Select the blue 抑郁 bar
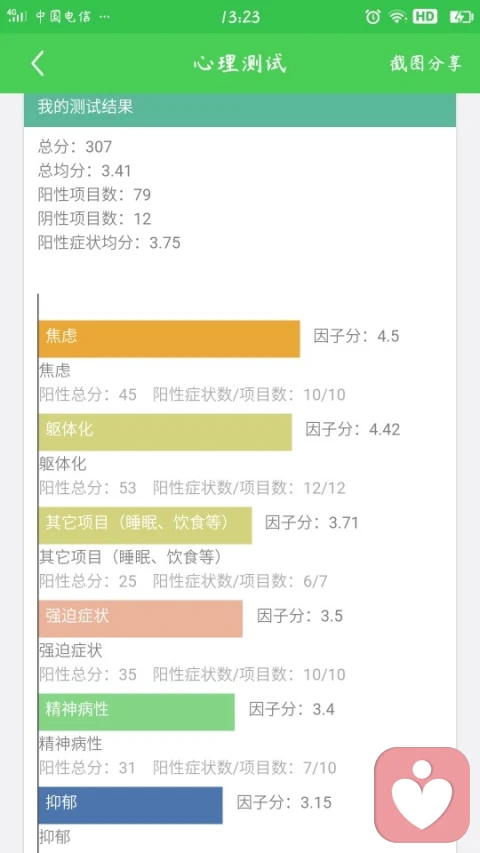The width and height of the screenshot is (480, 853). click(x=131, y=805)
